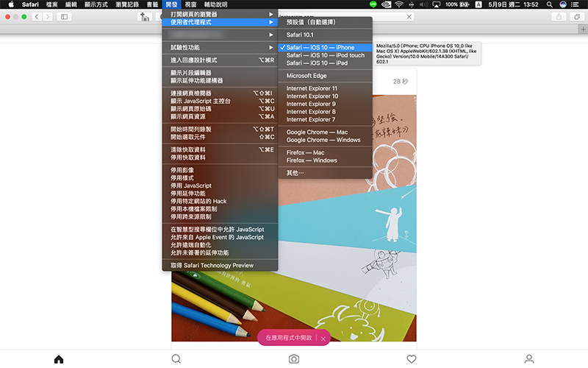The height and width of the screenshot is (368, 588).
Task: Tap the Instagram camera icon
Action: [x=294, y=358]
